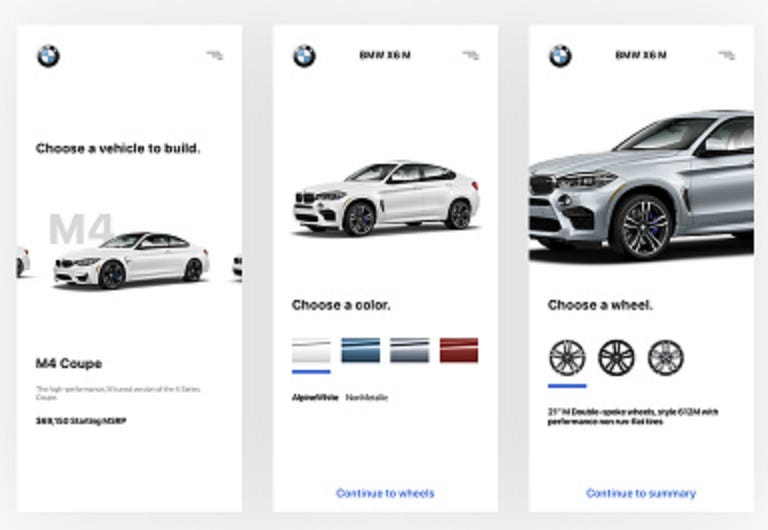Image resolution: width=768 pixels, height=530 pixels.
Task: Click the silver X6 M close-up image
Action: pyautogui.click(x=641, y=186)
